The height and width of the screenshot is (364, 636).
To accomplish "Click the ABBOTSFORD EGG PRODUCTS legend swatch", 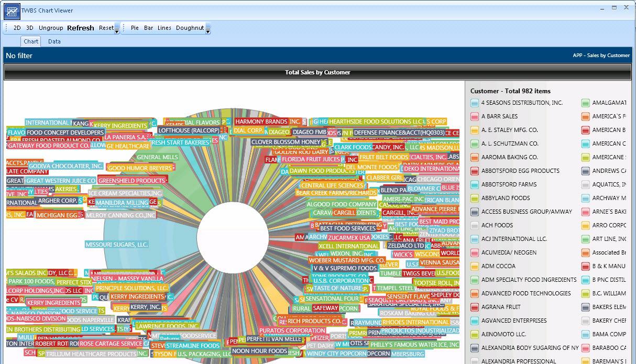I will (x=475, y=171).
